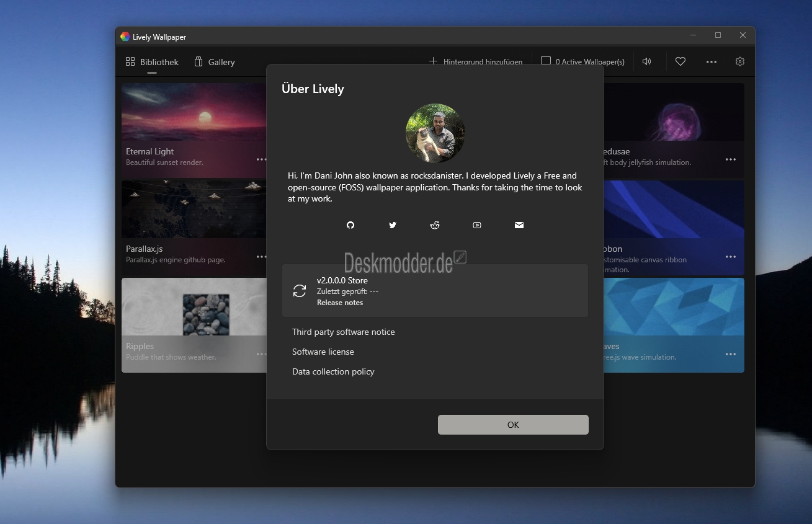The image size is (812, 524).
Task: Switch to the Bibliothek tab
Action: coord(152,62)
